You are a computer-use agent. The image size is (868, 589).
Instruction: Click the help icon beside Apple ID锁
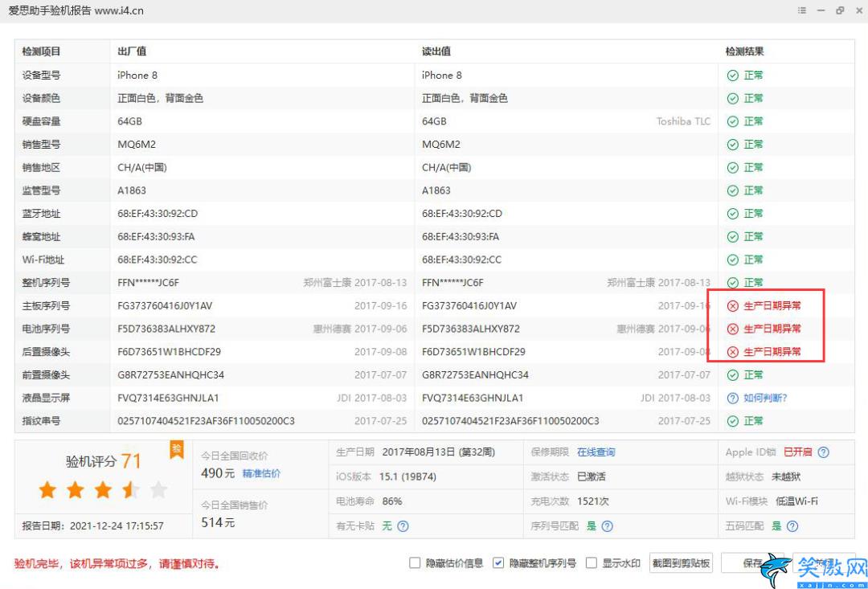tap(824, 452)
